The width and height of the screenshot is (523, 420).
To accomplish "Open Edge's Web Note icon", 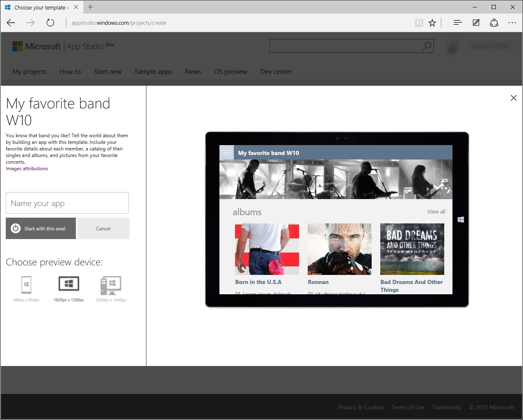I will coord(476,23).
